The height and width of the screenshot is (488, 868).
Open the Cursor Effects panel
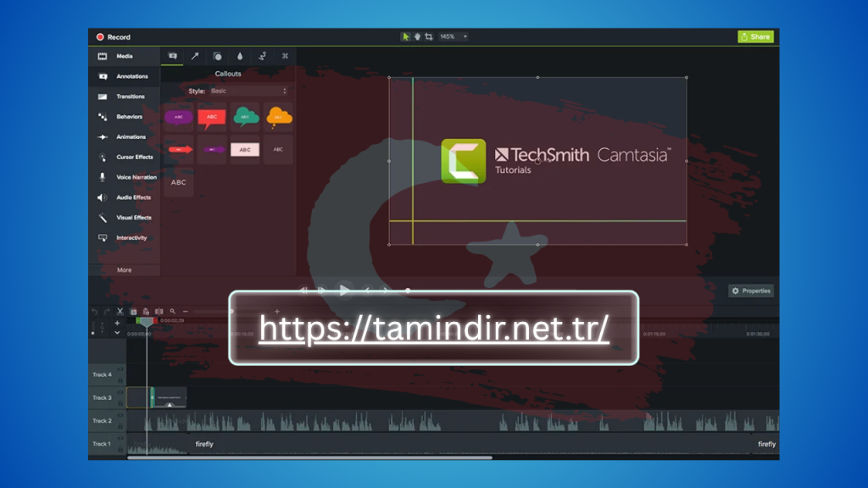pos(124,157)
